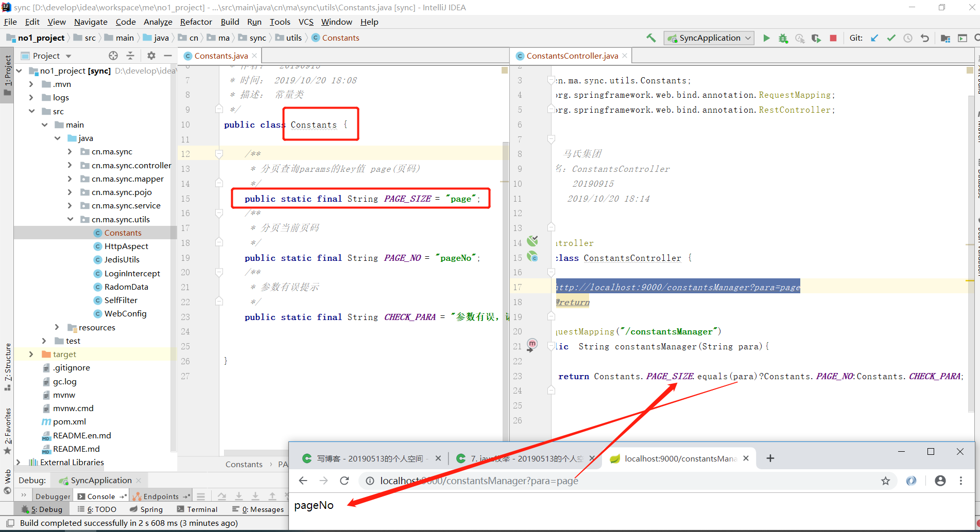Click Spring bean gutter icon line 14
The height and width of the screenshot is (532, 980).
[532, 240]
